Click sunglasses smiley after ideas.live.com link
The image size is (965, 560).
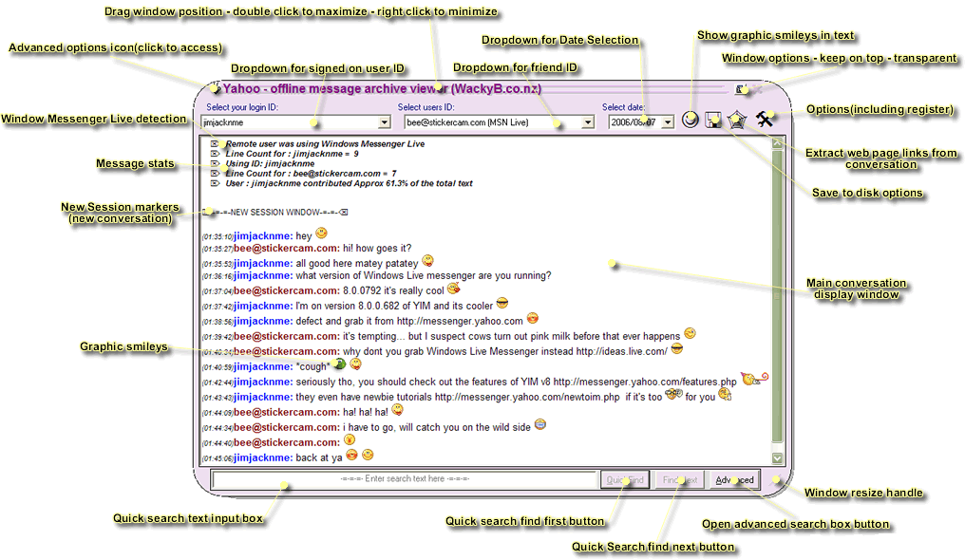677,348
